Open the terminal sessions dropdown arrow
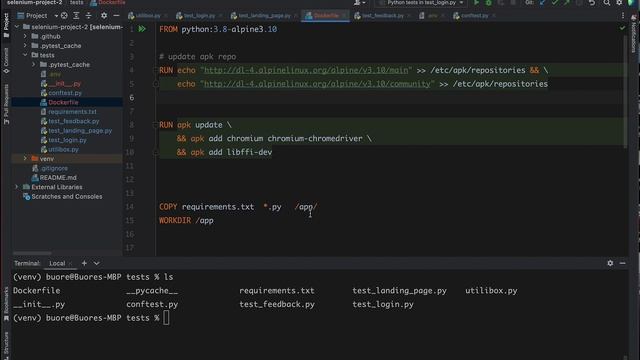 (97, 263)
